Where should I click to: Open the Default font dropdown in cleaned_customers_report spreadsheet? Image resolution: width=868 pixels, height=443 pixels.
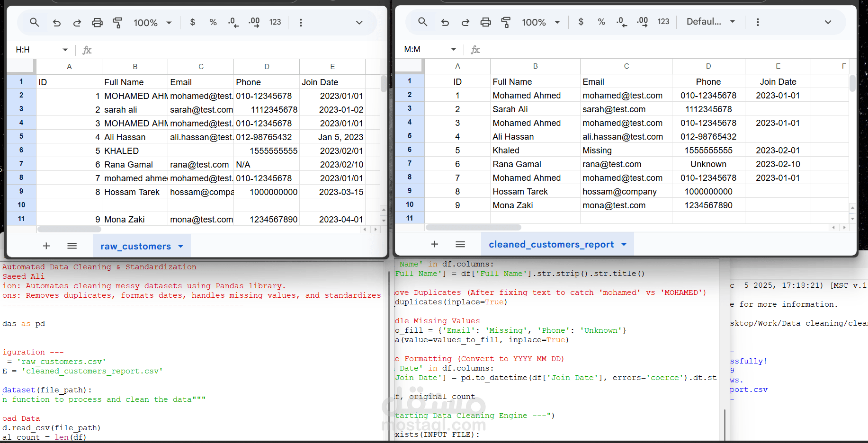pyautogui.click(x=711, y=22)
